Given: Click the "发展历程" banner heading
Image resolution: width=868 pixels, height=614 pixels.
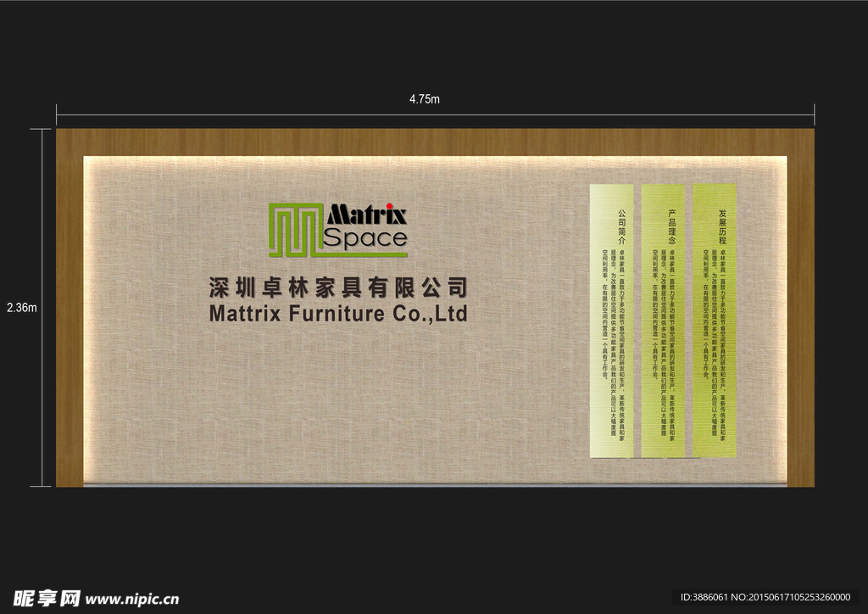Looking at the screenshot, I should pyautogui.click(x=722, y=227).
